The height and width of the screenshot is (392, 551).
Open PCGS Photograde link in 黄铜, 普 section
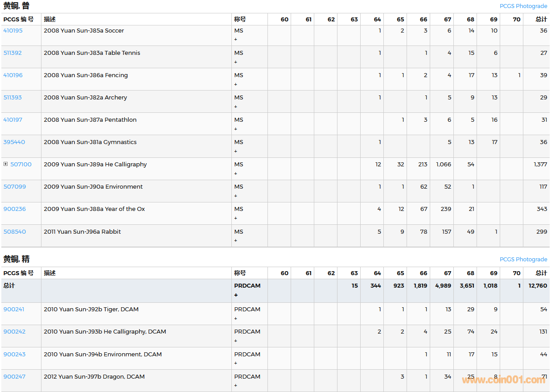click(523, 6)
